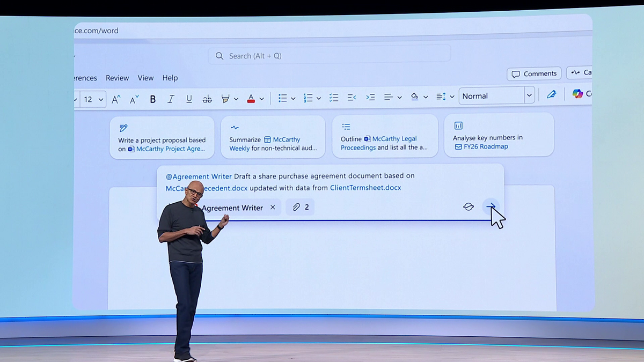This screenshot has height=362, width=644.
Task: Click the planet icon in the prompt box
Action: click(469, 206)
